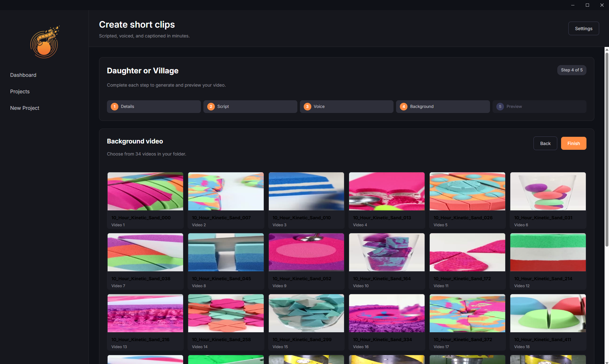
Task: Select the Voice step circle
Action: (307, 106)
